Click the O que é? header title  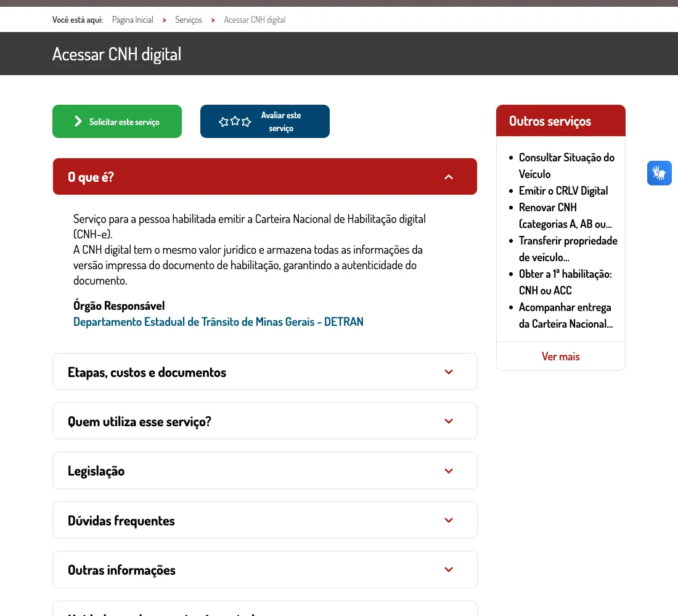tap(91, 177)
